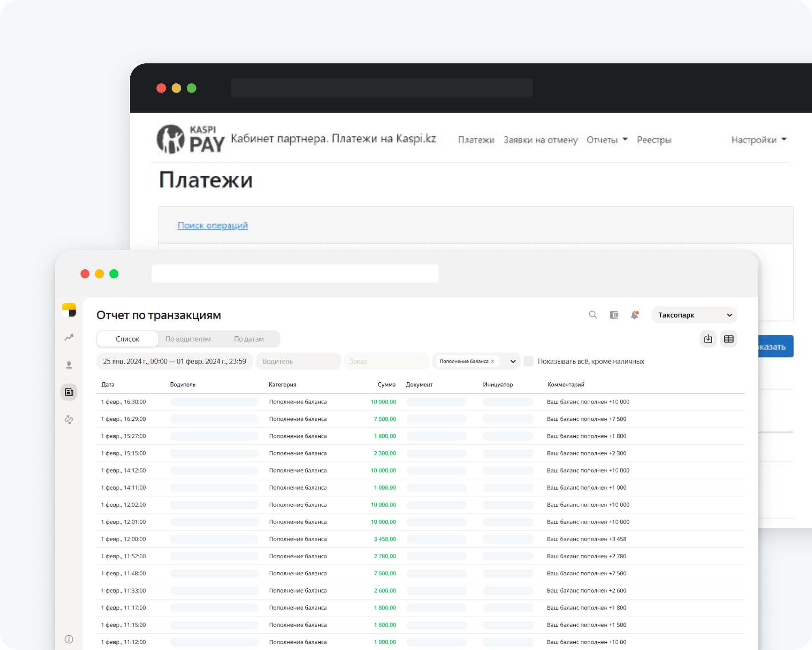Open the table columns settings icon
Screen dimensions: 812x650
[x=729, y=339]
